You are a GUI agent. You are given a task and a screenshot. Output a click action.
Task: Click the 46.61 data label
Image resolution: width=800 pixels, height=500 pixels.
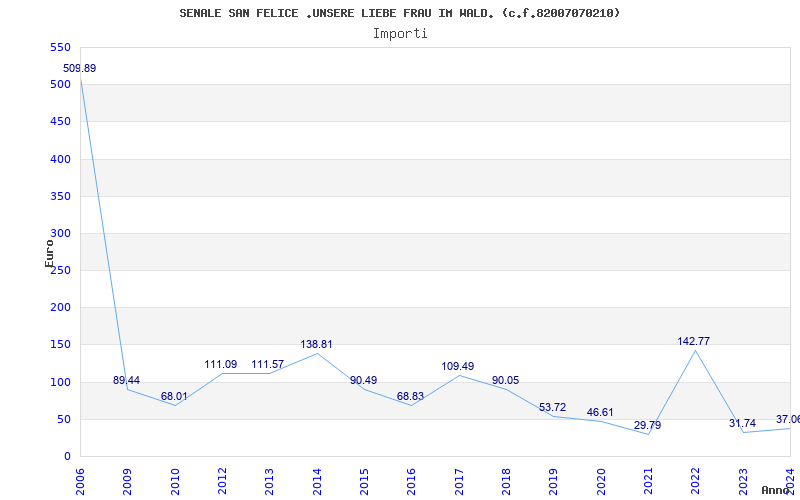click(x=600, y=413)
